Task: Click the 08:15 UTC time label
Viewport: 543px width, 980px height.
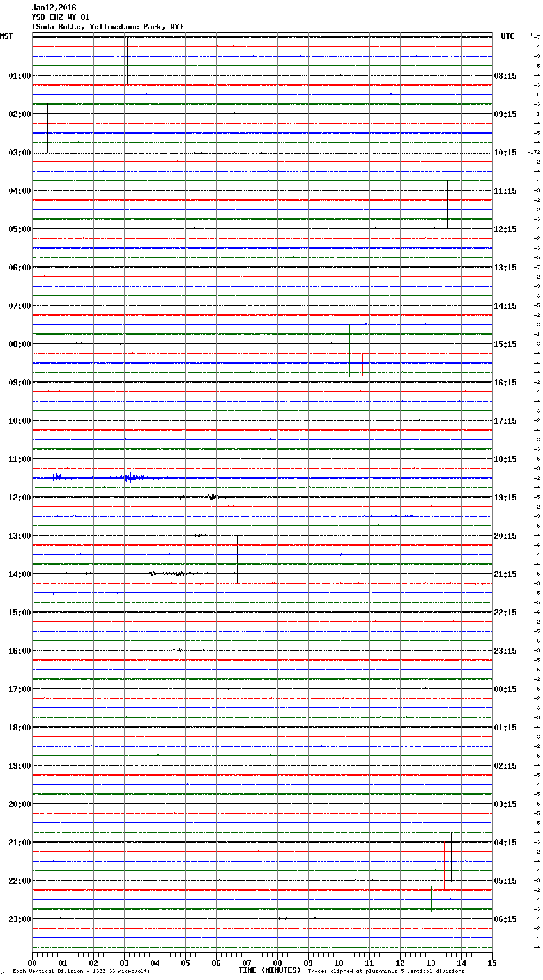Action: pyautogui.click(x=505, y=76)
